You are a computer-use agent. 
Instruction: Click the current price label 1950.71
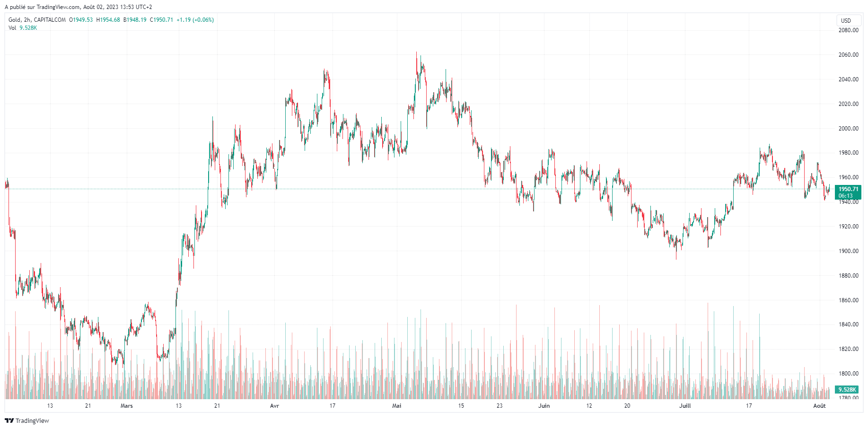848,189
